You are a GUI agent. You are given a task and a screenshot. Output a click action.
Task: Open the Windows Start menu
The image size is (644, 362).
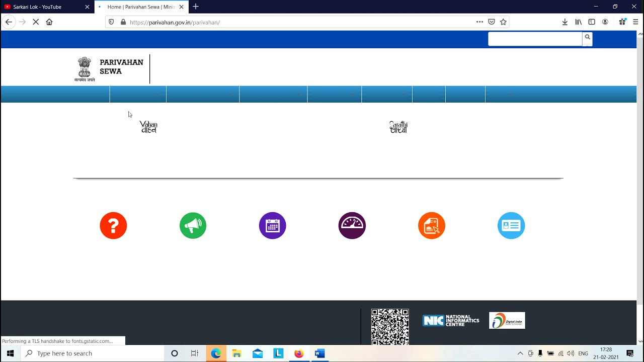10,353
